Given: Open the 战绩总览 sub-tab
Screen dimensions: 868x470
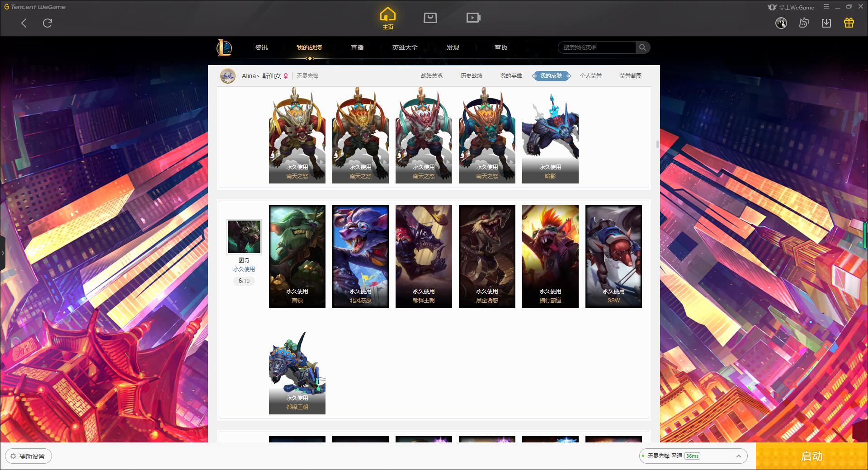Looking at the screenshot, I should (x=432, y=76).
